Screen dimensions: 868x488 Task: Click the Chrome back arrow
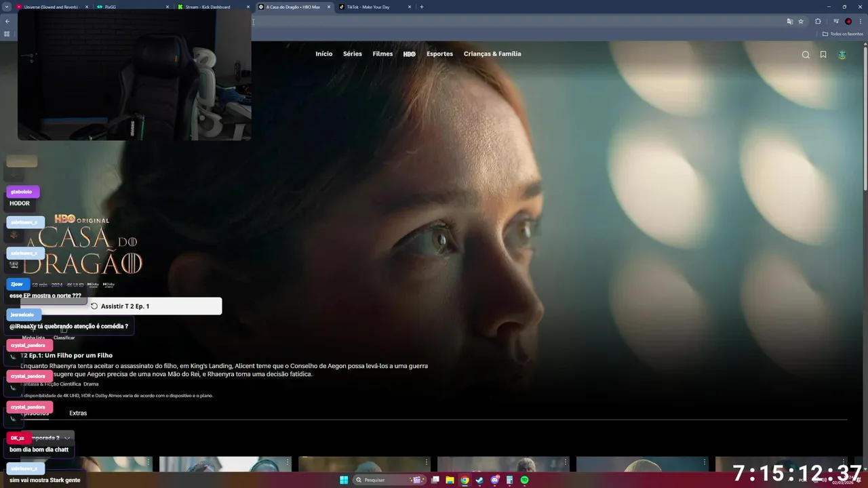[x=7, y=21]
